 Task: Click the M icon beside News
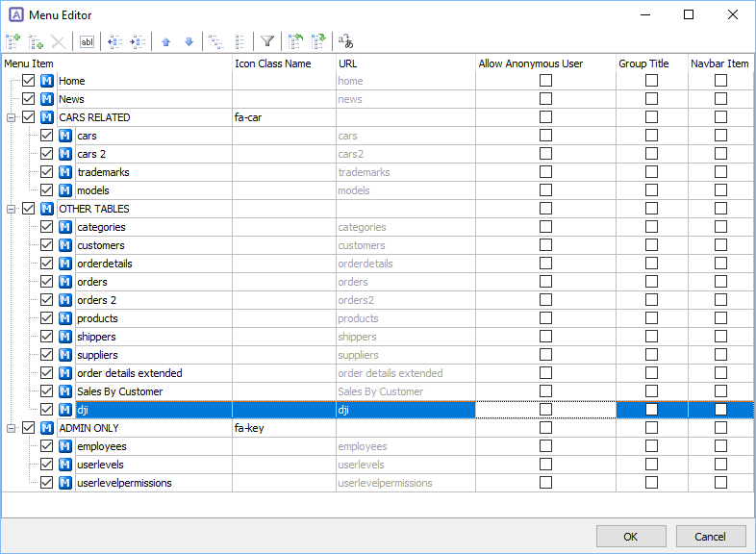[x=47, y=99]
